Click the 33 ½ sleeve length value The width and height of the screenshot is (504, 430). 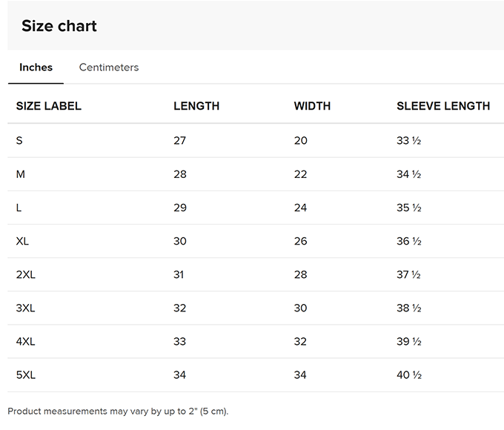(x=408, y=141)
